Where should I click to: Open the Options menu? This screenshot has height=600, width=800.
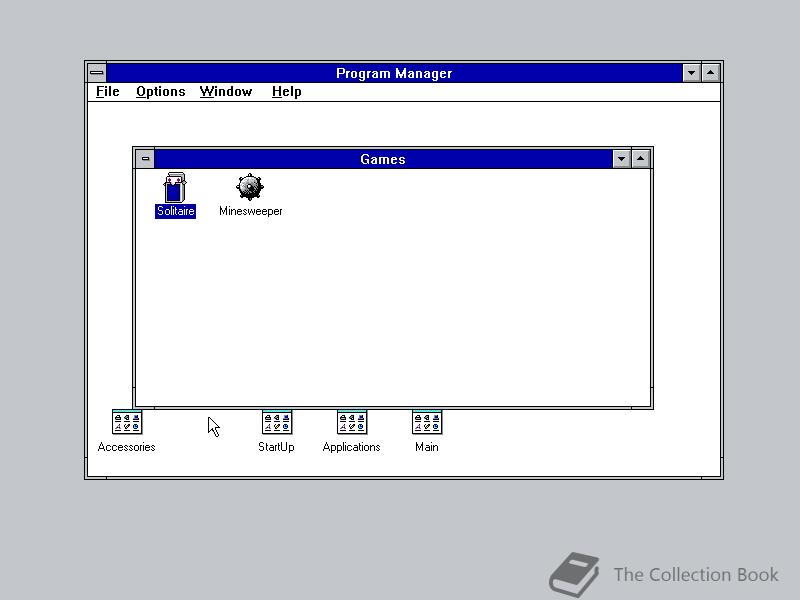point(161,92)
